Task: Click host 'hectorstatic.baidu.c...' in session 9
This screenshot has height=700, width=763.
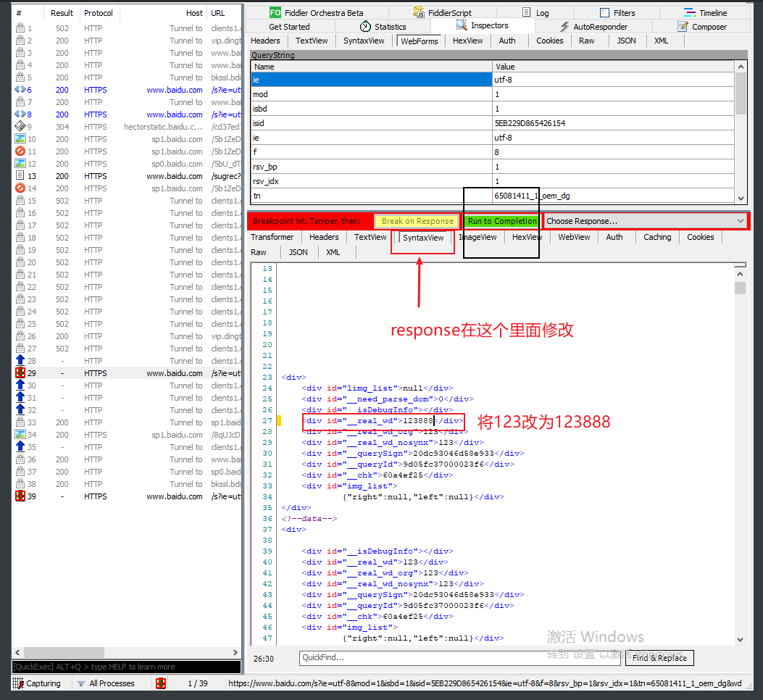Action: pos(163,127)
